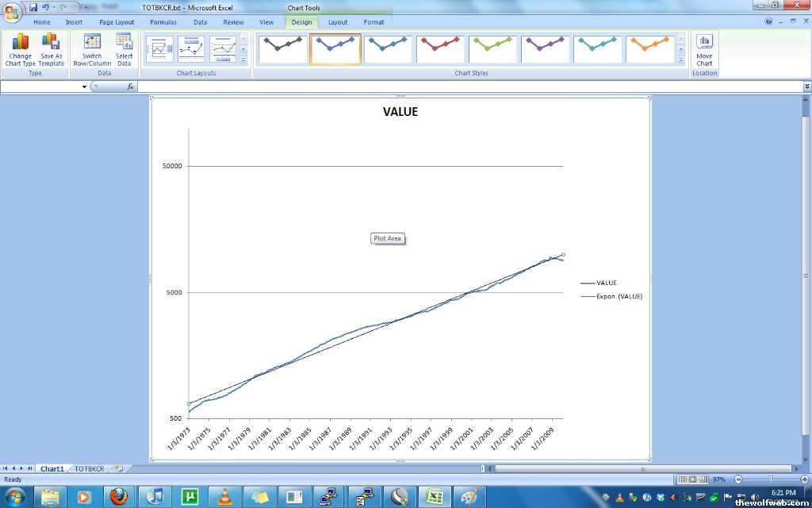Click Save As Template icon
812x508 pixels.
click(x=51, y=49)
